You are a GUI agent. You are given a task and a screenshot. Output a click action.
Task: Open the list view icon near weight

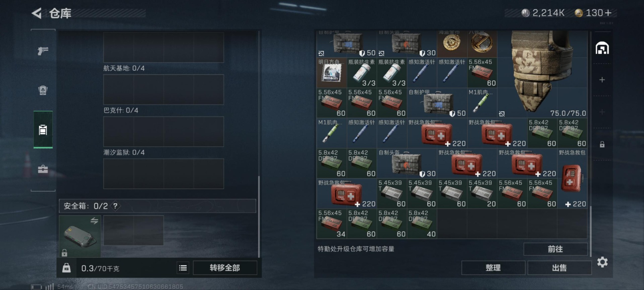click(183, 268)
